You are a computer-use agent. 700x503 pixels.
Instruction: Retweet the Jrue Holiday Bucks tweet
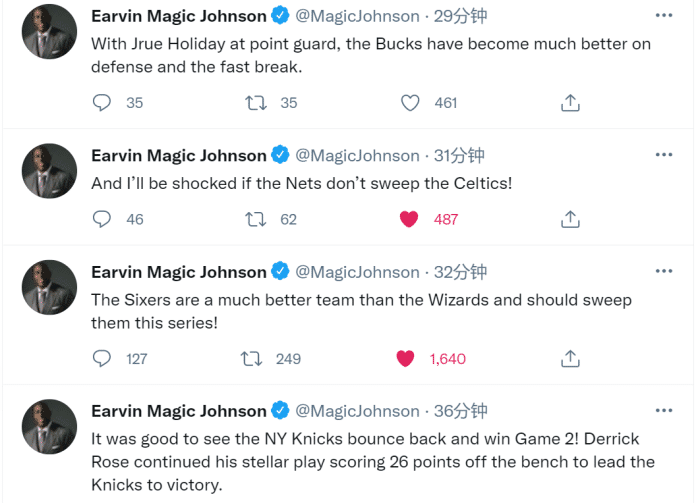tap(256, 103)
